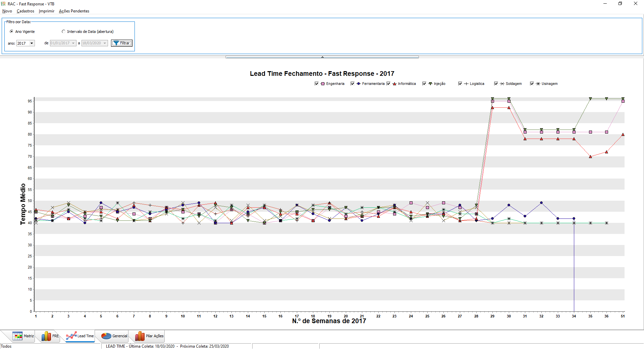
Task: Open the Imprimir menu
Action: point(47,11)
